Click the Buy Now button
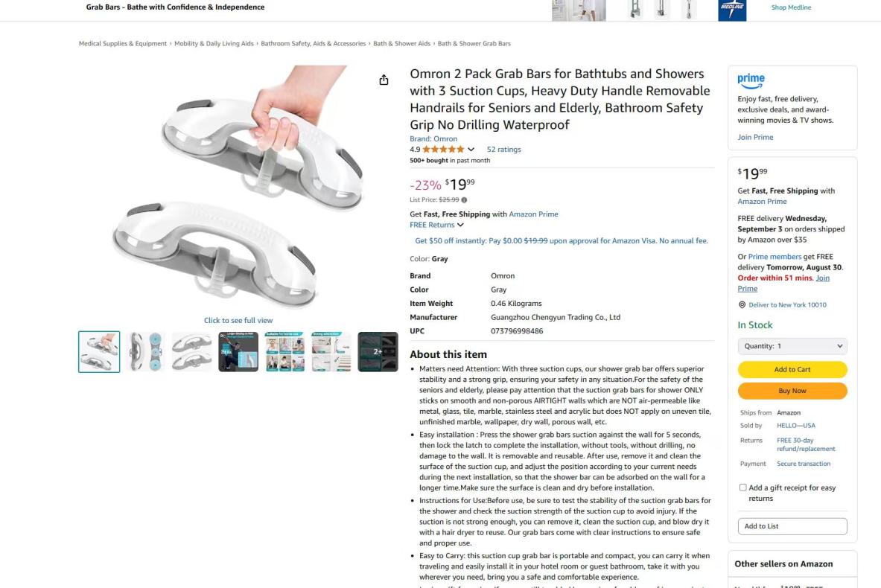Viewport: 881px width, 588px height. [x=792, y=391]
